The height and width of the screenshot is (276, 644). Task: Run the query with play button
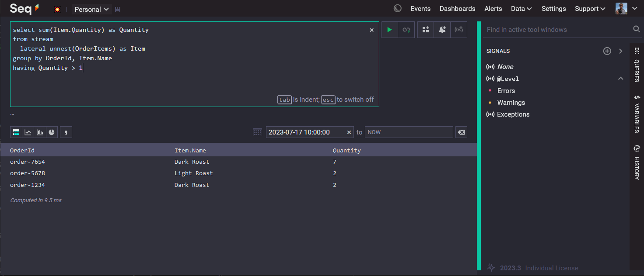click(x=389, y=30)
